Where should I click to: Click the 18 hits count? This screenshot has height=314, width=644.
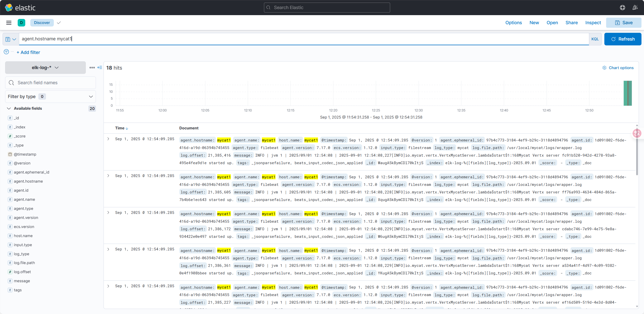pos(114,68)
